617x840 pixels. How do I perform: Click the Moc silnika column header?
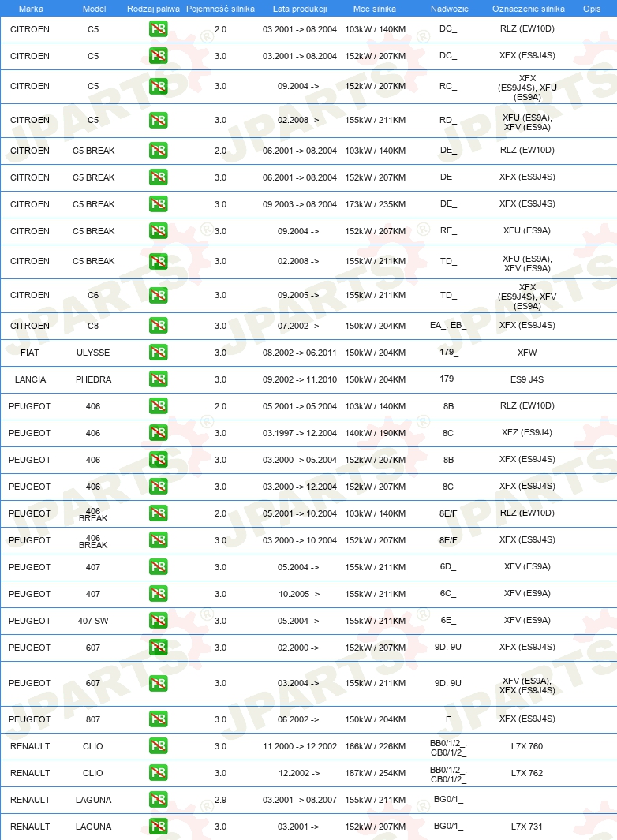[x=375, y=9]
